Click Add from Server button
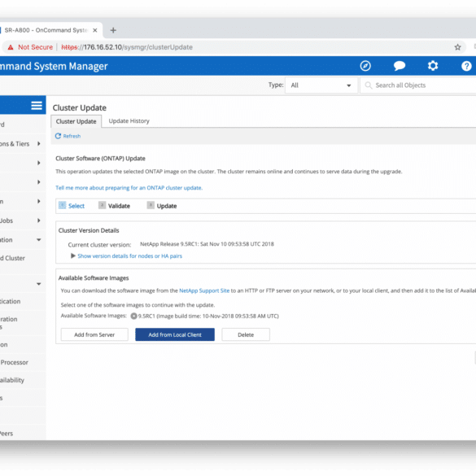 pyautogui.click(x=94, y=334)
